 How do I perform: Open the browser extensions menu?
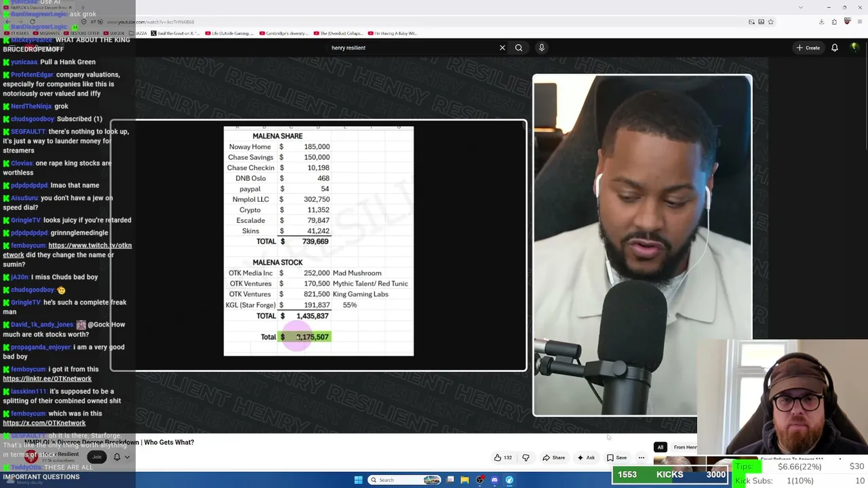[834, 22]
